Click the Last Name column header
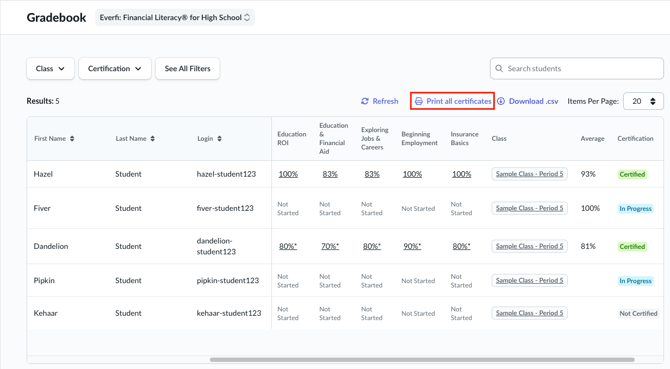The height and width of the screenshot is (369, 670). (x=131, y=138)
